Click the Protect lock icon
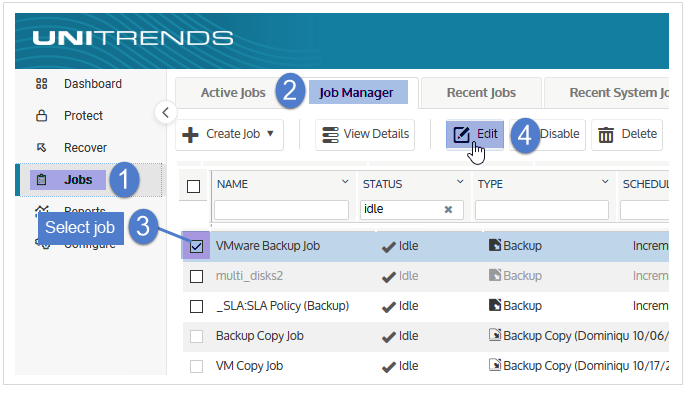 coord(41,116)
